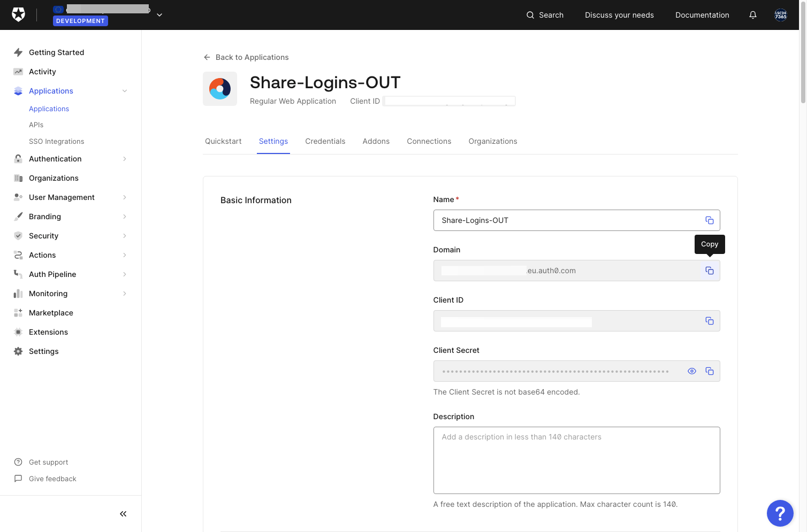This screenshot has height=532, width=807.
Task: Open the tenant switcher dropdown arrow
Action: click(x=159, y=15)
